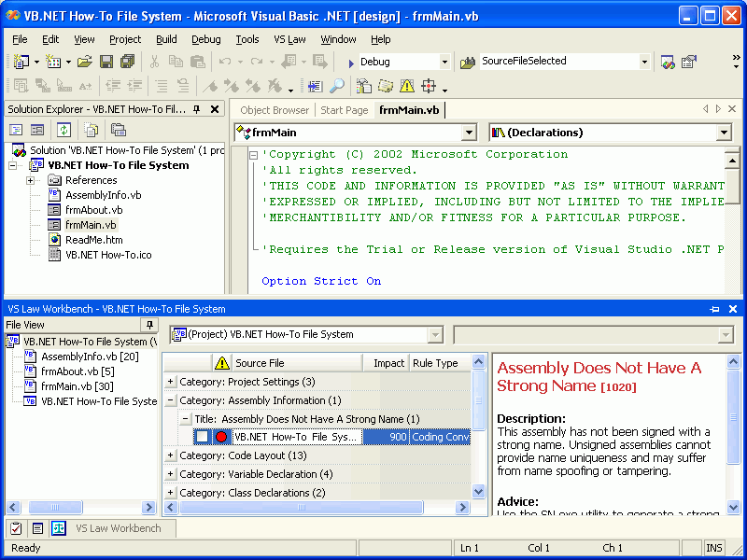Viewport: 747px width, 560px height.
Task: Open the Build menu
Action: pyautogui.click(x=166, y=39)
